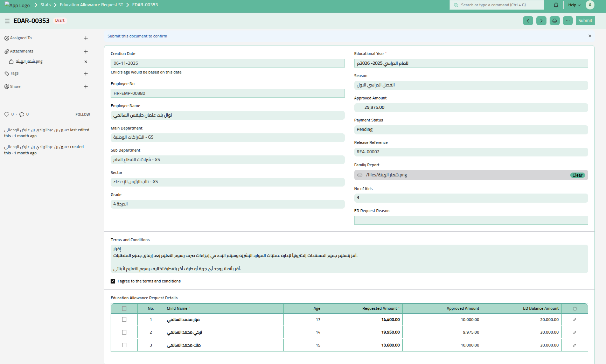Viewport: 606px width, 364px height.
Task: Edit row 2 with pencil icon
Action: tap(574, 332)
